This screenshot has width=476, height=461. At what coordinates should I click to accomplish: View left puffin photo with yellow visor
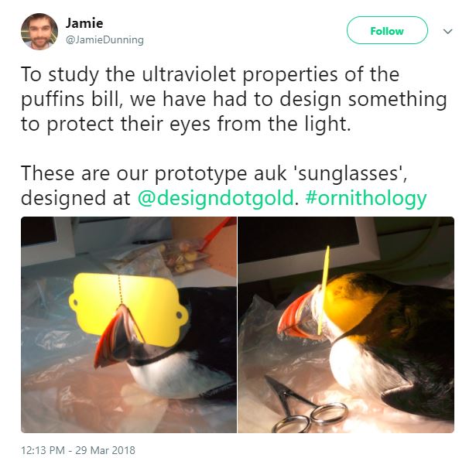click(128, 325)
